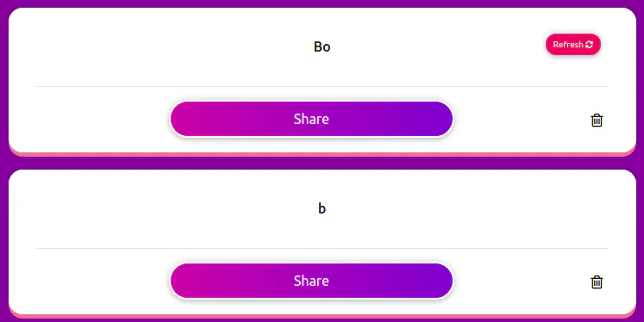Remove the Bo card using its bin icon
Viewport: 644px width, 322px height.
597,121
